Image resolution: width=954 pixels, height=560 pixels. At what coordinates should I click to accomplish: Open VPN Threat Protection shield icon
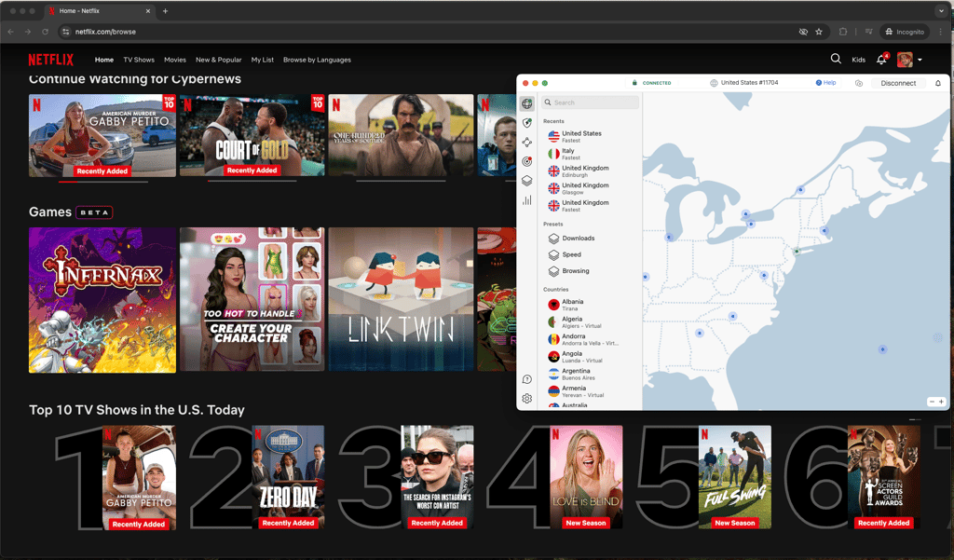[527, 123]
